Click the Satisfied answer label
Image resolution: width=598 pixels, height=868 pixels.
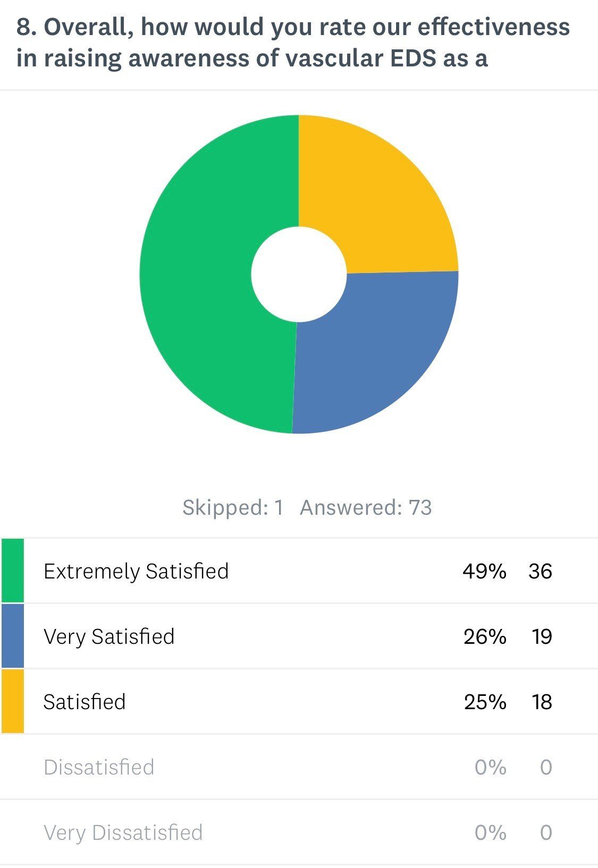click(85, 702)
